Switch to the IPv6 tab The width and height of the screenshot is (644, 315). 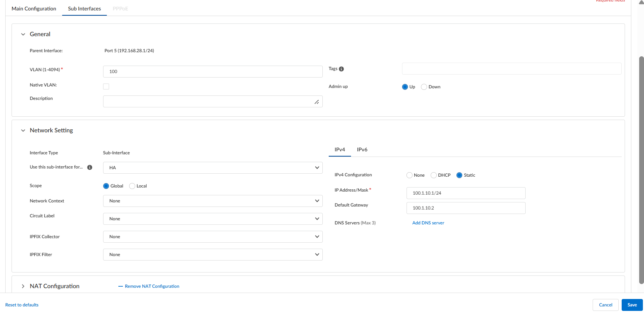click(362, 149)
